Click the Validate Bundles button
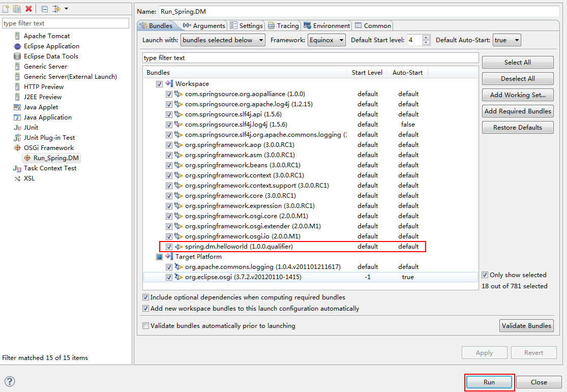The width and height of the screenshot is (567, 392). click(526, 325)
